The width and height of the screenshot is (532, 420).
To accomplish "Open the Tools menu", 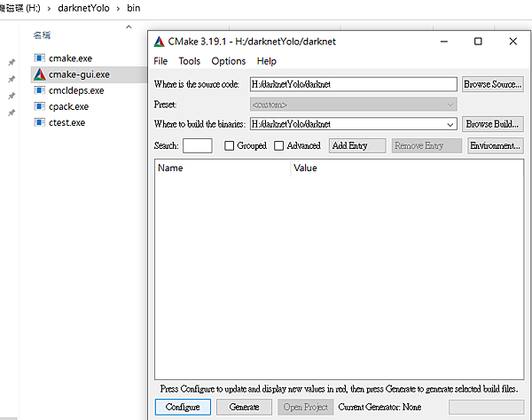I will click(x=190, y=61).
